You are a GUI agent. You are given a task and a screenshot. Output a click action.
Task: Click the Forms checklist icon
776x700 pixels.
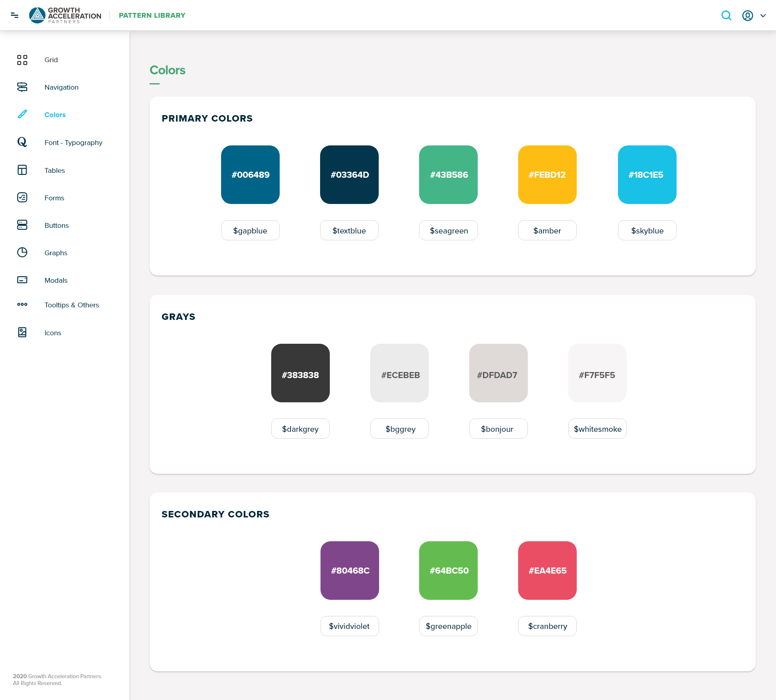pyautogui.click(x=22, y=198)
